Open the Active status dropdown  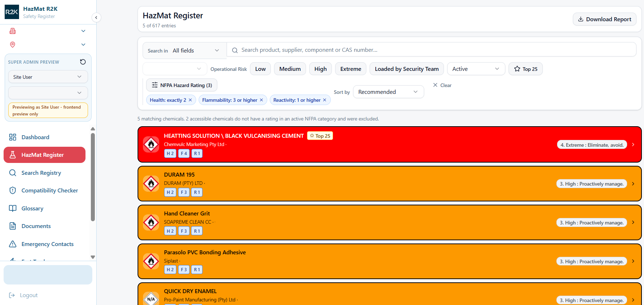(476, 69)
